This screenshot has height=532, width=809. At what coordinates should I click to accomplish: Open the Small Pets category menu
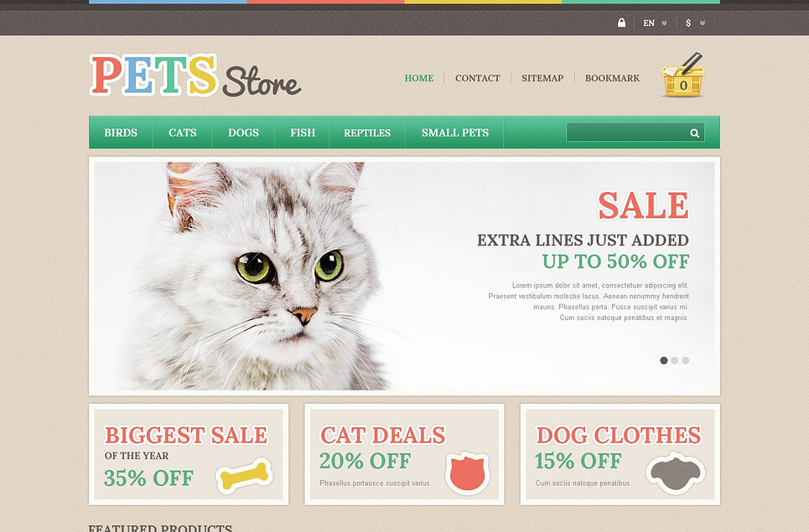pos(454,132)
